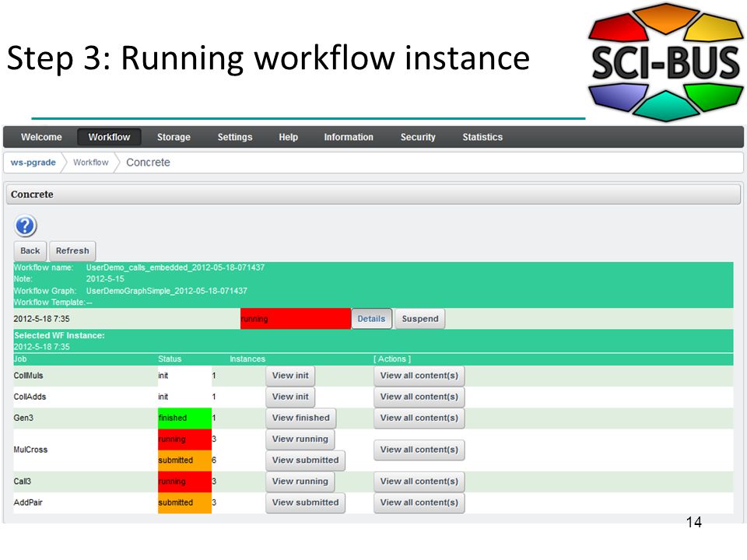View all content(s) of CollAdds
Screen dimensions: 747x560
click(x=419, y=397)
